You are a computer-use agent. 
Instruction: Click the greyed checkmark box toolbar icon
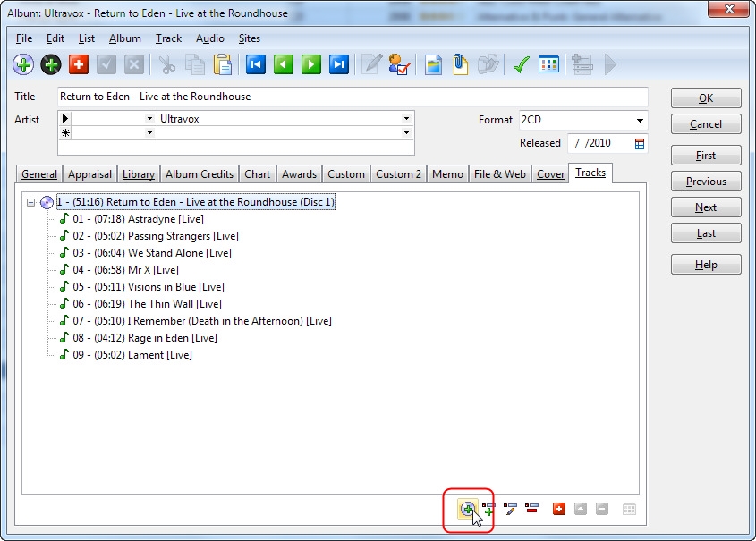pos(106,64)
